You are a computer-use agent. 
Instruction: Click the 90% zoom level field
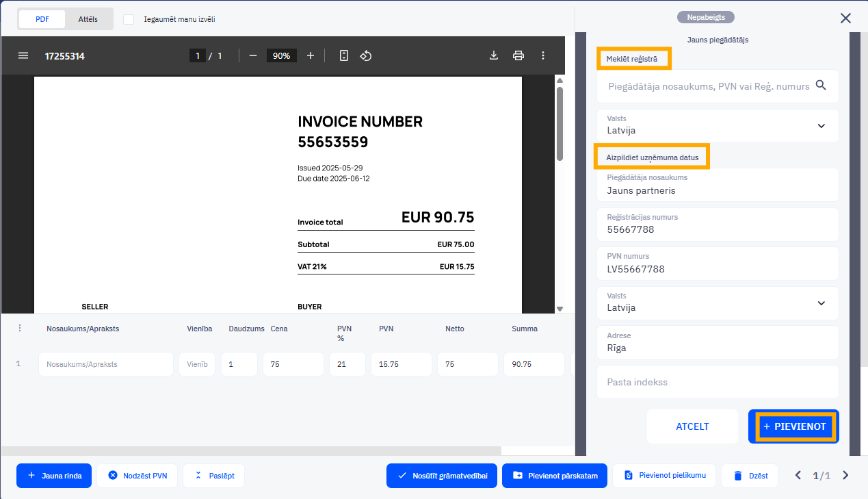click(281, 55)
